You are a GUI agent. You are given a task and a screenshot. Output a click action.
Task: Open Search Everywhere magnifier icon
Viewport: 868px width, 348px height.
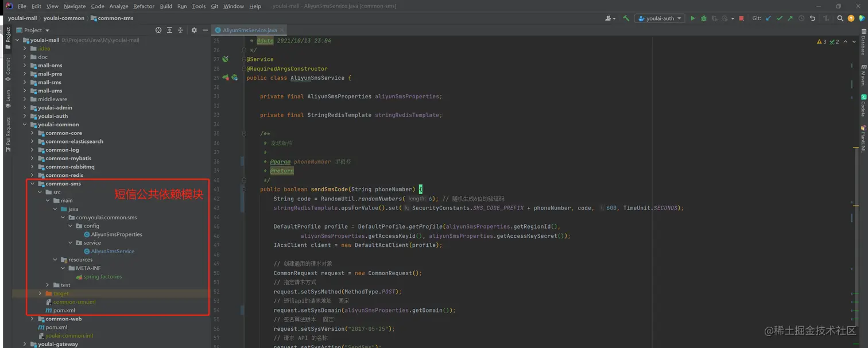840,18
